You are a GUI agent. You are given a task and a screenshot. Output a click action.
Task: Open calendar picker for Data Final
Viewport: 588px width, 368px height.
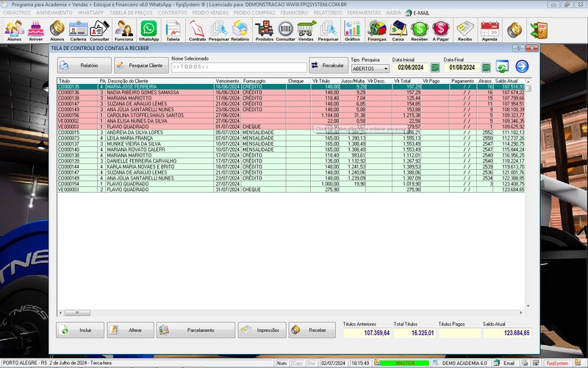coord(486,68)
